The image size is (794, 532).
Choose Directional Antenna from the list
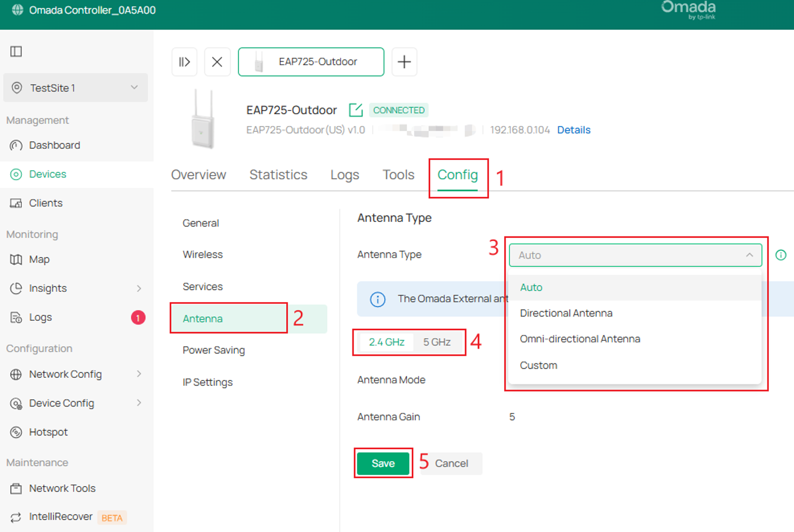coord(565,313)
